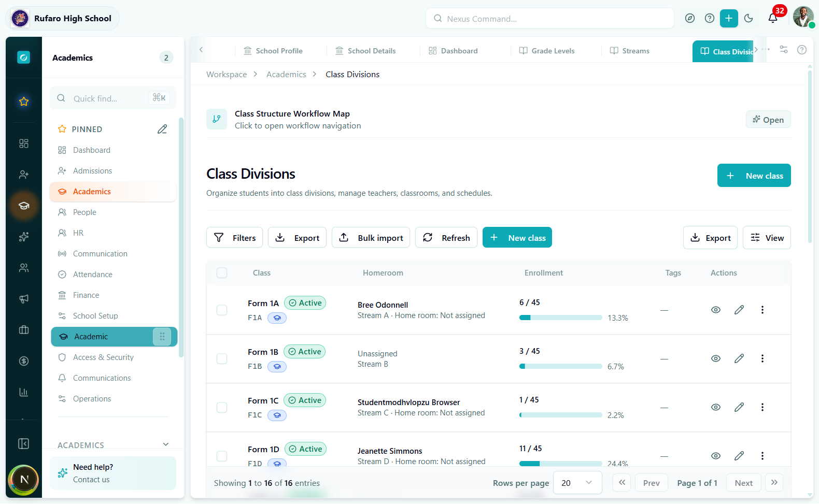Click Bulk import button
Viewport: 819px width, 504px height.
tap(371, 238)
